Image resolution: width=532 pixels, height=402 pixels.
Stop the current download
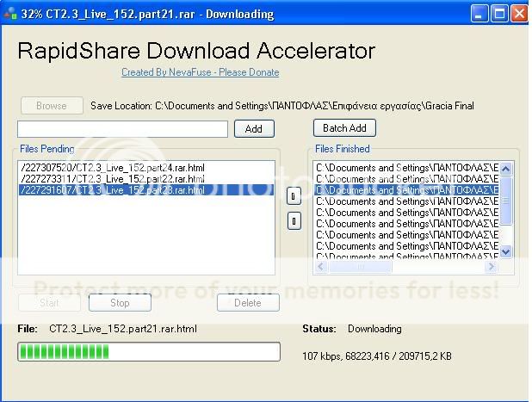(120, 303)
